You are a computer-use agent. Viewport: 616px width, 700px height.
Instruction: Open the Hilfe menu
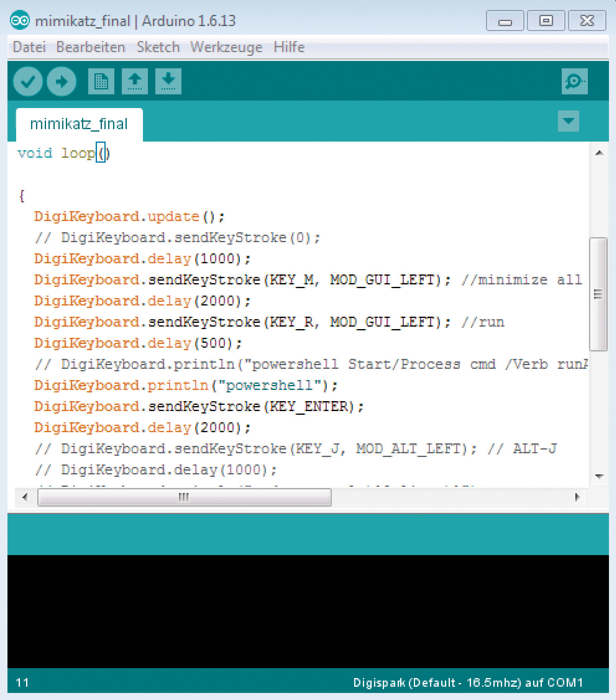click(x=289, y=47)
